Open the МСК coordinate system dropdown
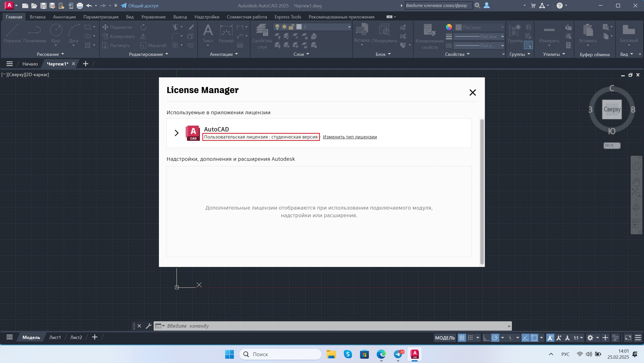The image size is (644, 363). (612, 145)
